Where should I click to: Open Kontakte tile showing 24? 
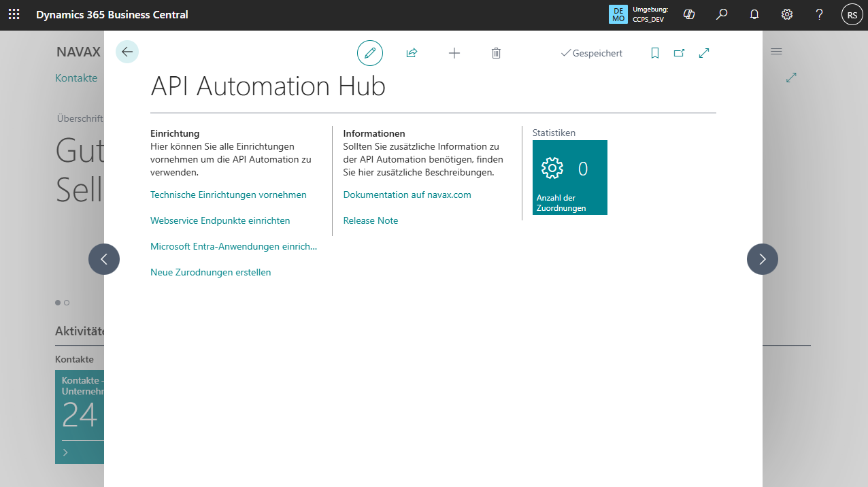click(80, 417)
